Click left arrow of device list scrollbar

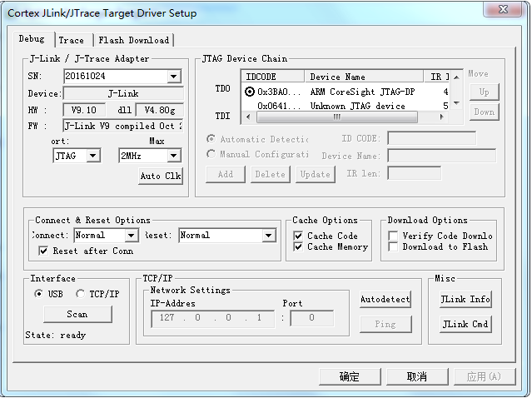248,117
